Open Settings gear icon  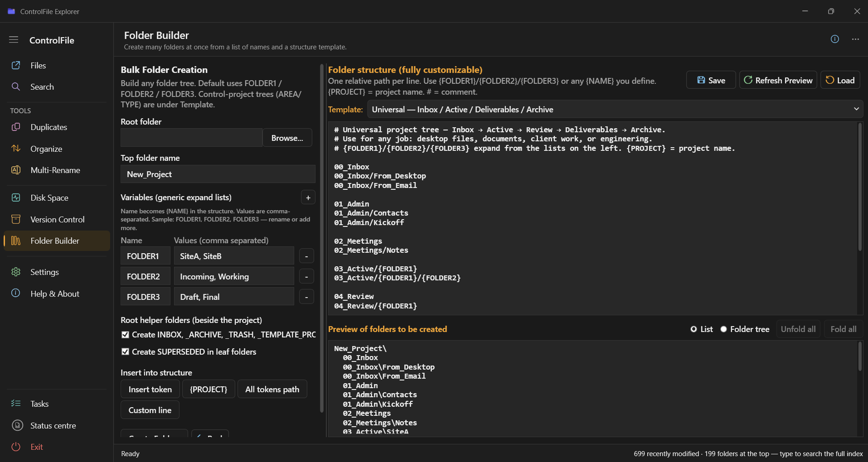point(16,272)
